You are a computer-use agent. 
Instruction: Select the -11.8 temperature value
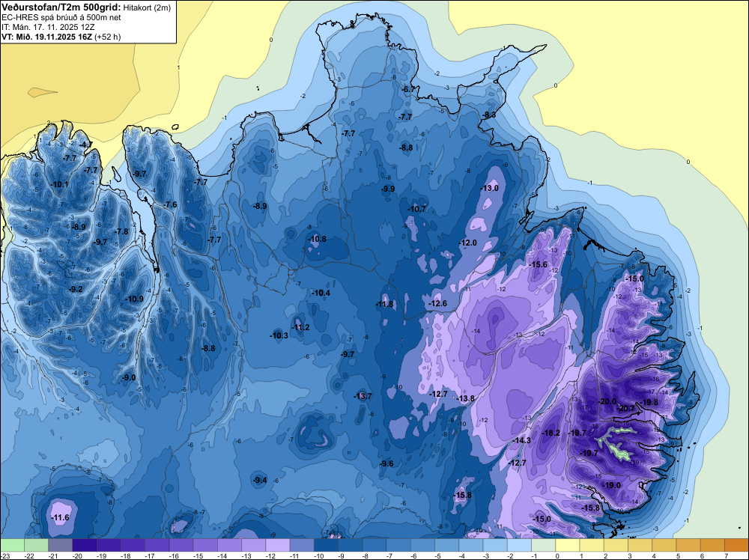[x=384, y=304]
